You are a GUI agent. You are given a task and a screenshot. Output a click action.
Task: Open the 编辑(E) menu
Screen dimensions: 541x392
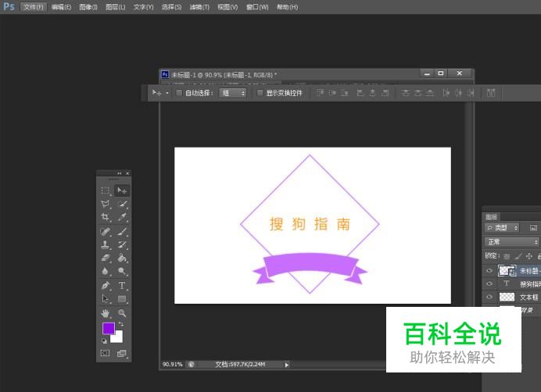coord(61,7)
